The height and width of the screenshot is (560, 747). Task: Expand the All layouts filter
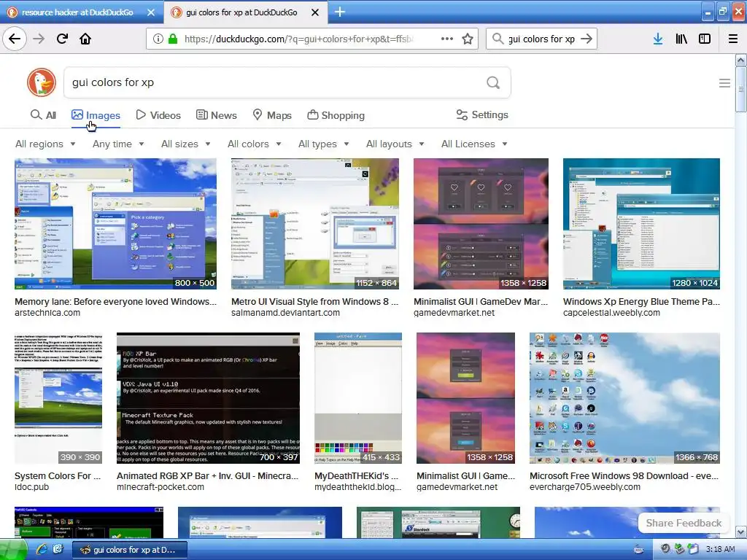(x=395, y=144)
